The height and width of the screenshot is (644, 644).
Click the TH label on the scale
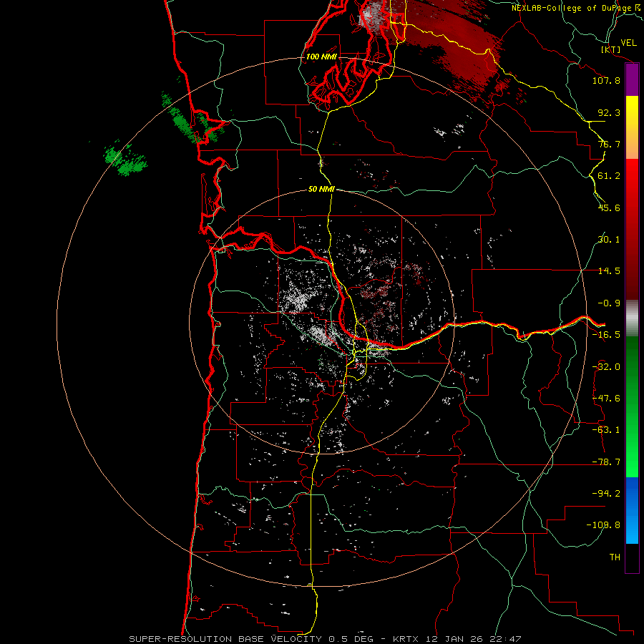(615, 557)
